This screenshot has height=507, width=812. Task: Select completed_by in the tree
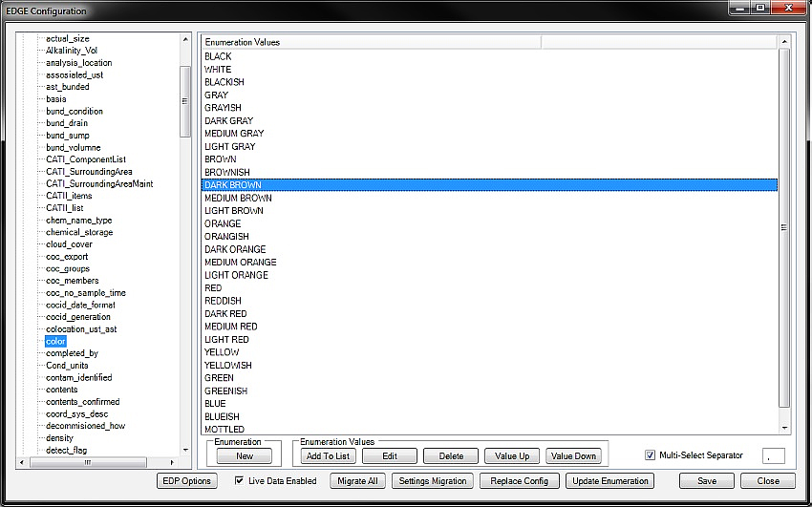click(72, 353)
